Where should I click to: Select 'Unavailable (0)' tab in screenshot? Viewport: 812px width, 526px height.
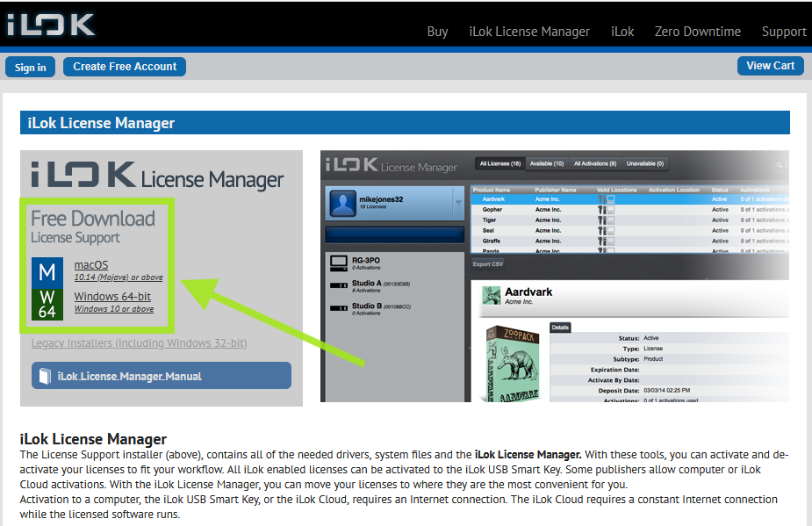[x=644, y=163]
